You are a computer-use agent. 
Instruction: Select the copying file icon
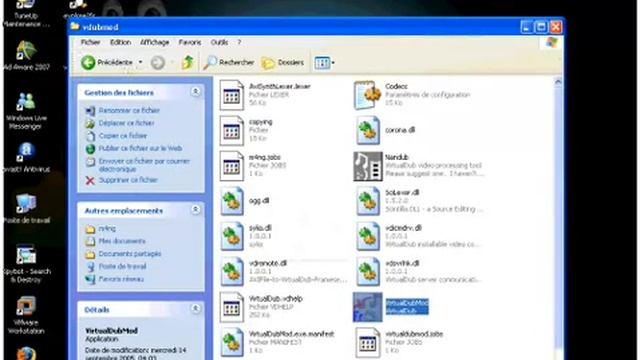(x=231, y=131)
